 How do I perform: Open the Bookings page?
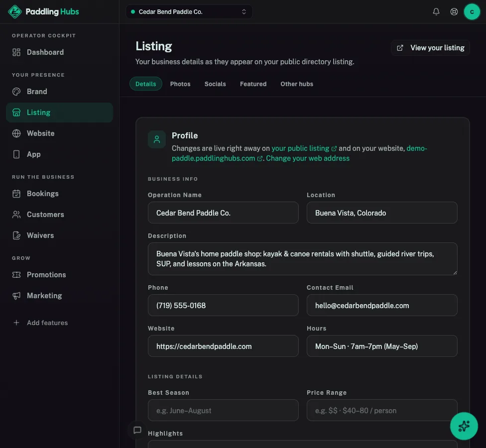(x=60, y=194)
